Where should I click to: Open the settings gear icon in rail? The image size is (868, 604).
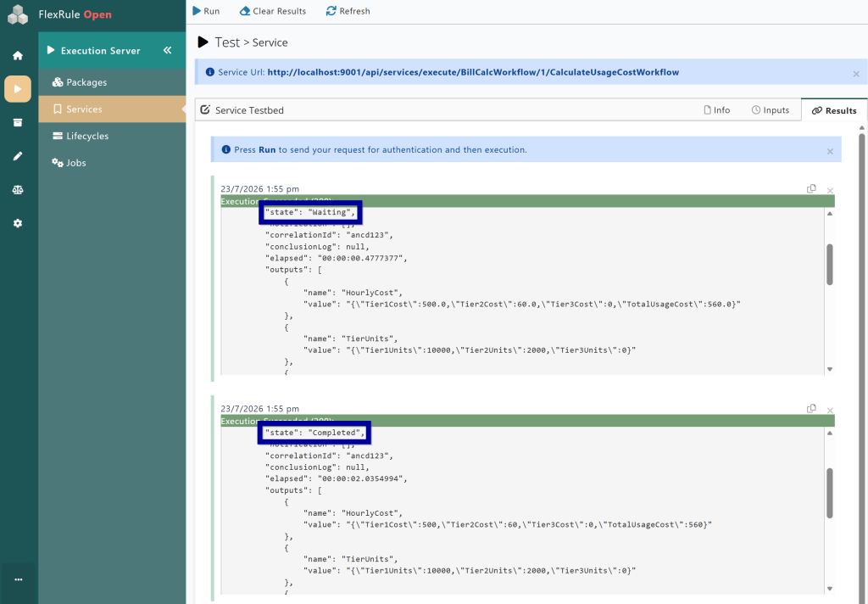click(x=18, y=223)
